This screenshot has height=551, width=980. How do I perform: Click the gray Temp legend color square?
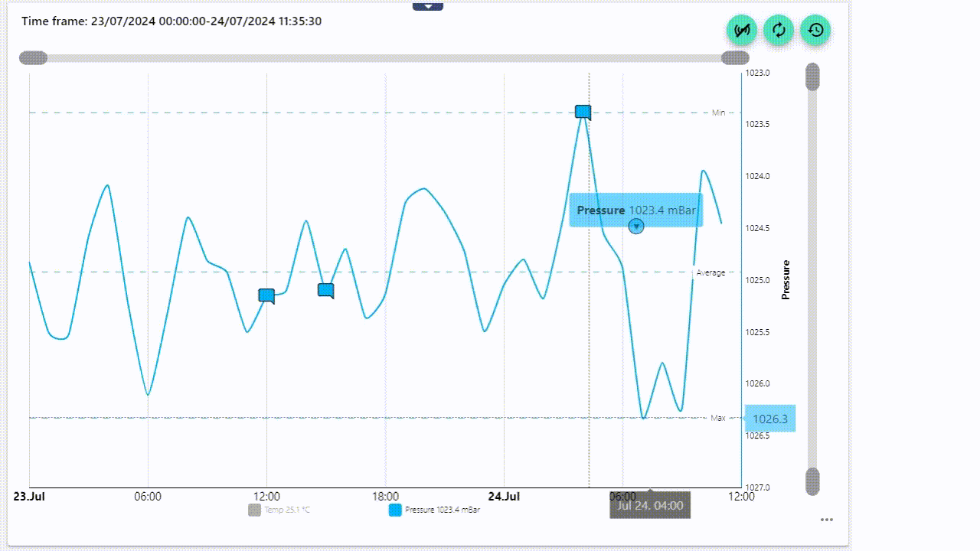pos(255,510)
